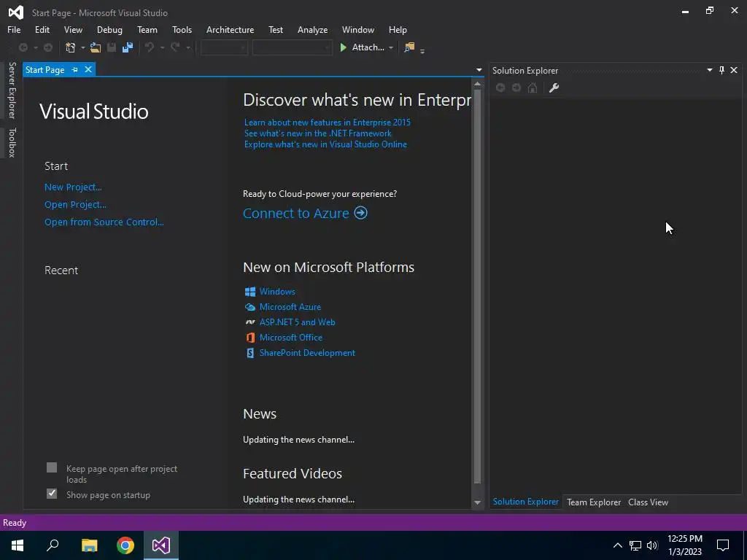Click Explore what's new in Visual Studio Online

click(x=325, y=144)
